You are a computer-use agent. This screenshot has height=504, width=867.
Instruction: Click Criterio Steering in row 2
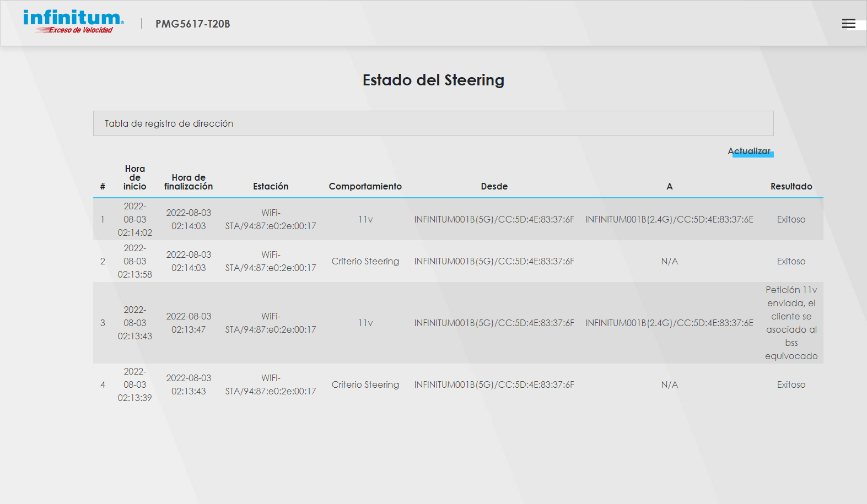(x=365, y=262)
